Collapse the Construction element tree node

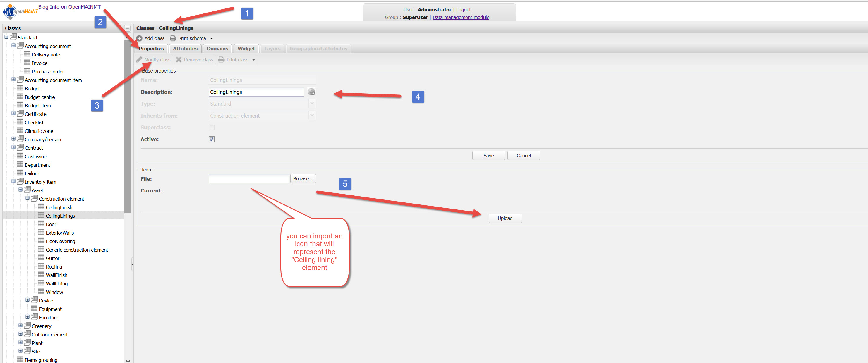[28, 198]
